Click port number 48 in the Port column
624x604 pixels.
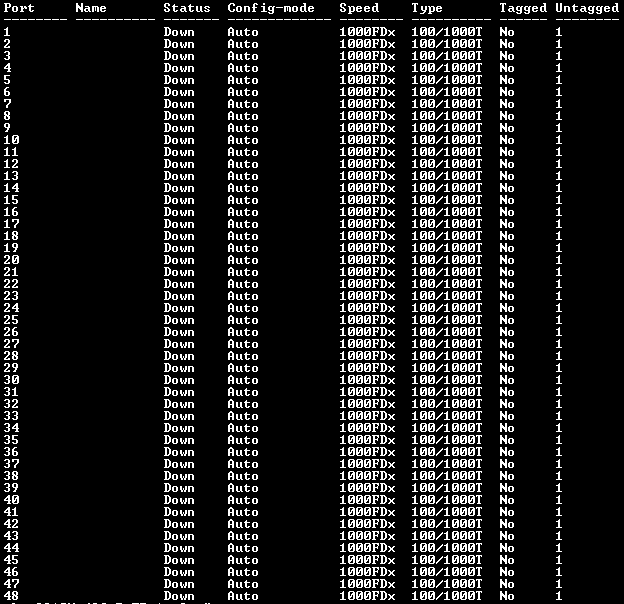[x=12, y=596]
